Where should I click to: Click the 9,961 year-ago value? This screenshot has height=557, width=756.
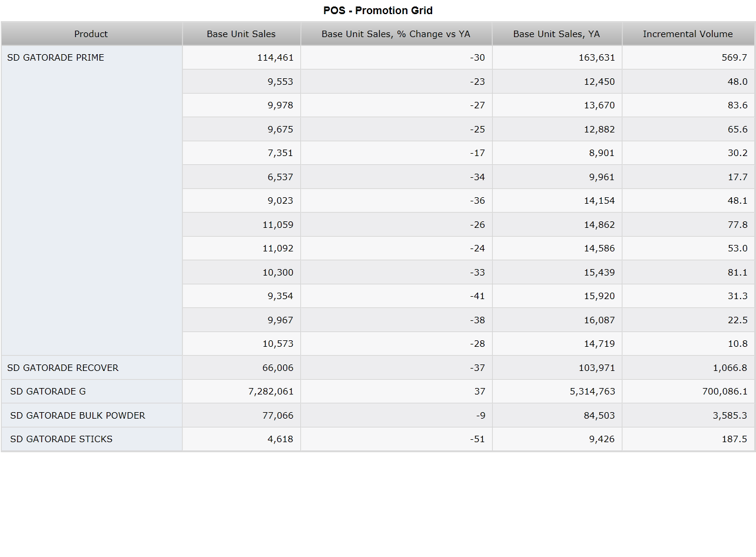pyautogui.click(x=557, y=177)
